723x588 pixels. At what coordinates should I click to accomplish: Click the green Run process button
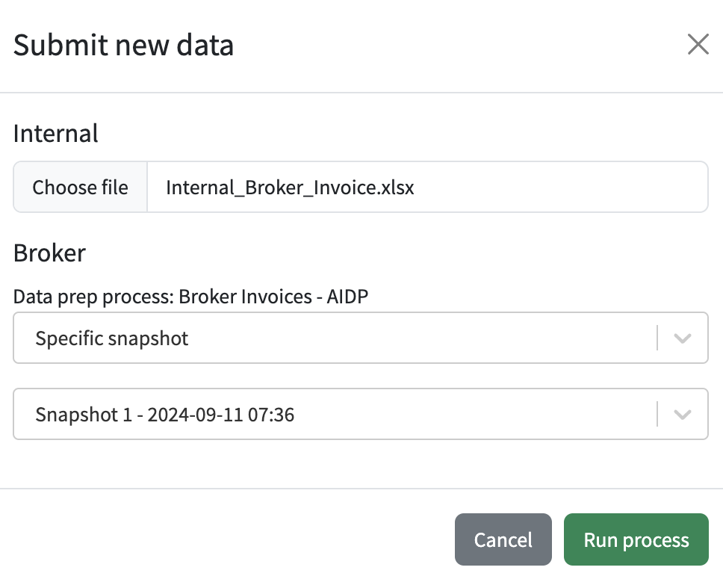coord(636,539)
